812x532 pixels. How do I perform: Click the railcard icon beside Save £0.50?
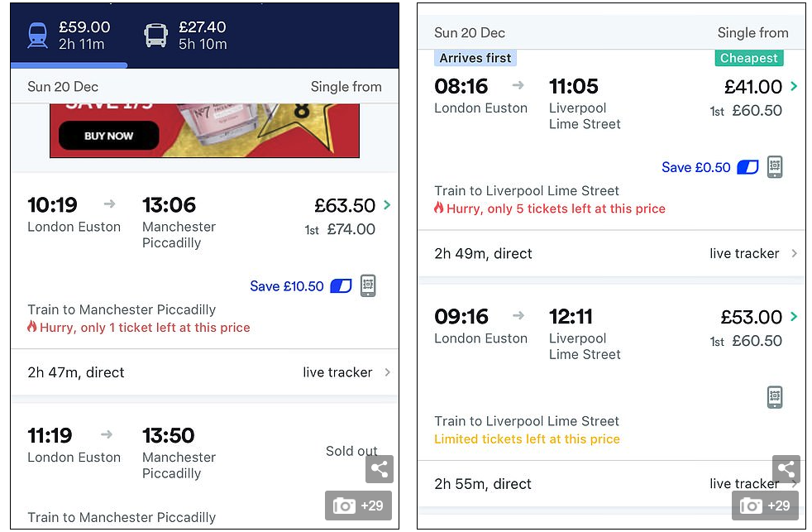[748, 167]
